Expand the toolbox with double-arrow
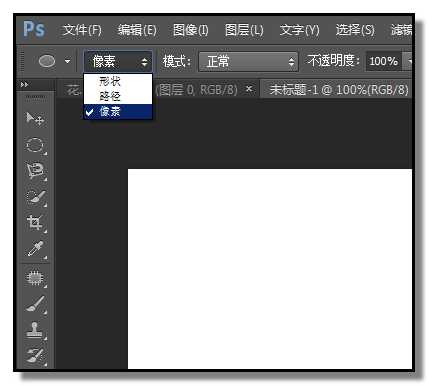428x385 pixels. click(24, 85)
